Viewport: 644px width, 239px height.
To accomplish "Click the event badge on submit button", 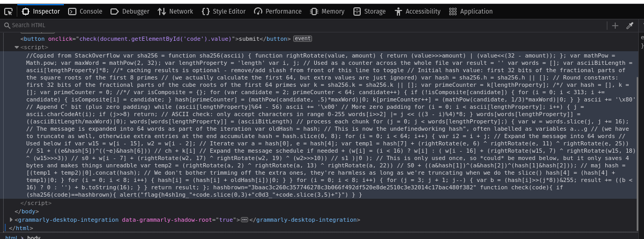I will coord(303,38).
